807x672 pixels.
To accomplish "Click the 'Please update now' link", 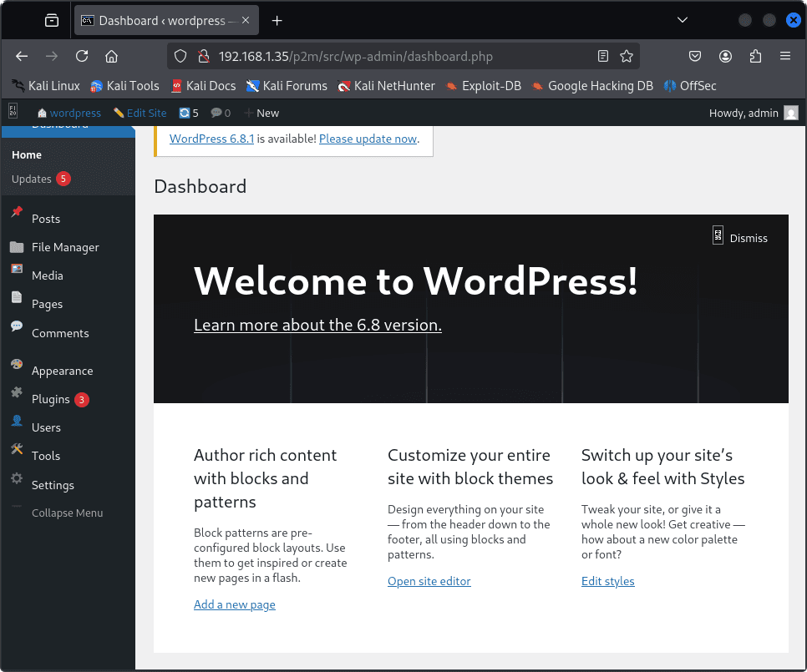I will (x=368, y=139).
